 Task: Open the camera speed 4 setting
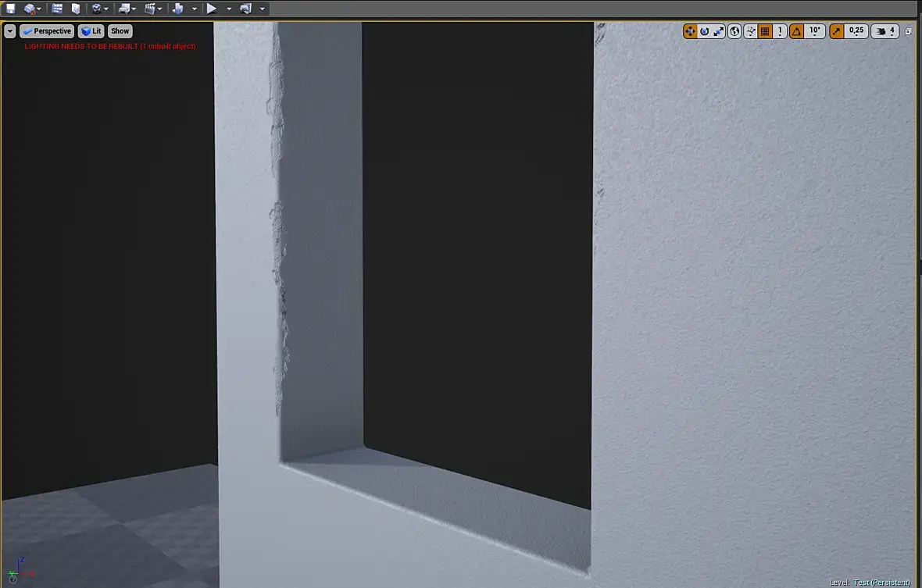(885, 31)
